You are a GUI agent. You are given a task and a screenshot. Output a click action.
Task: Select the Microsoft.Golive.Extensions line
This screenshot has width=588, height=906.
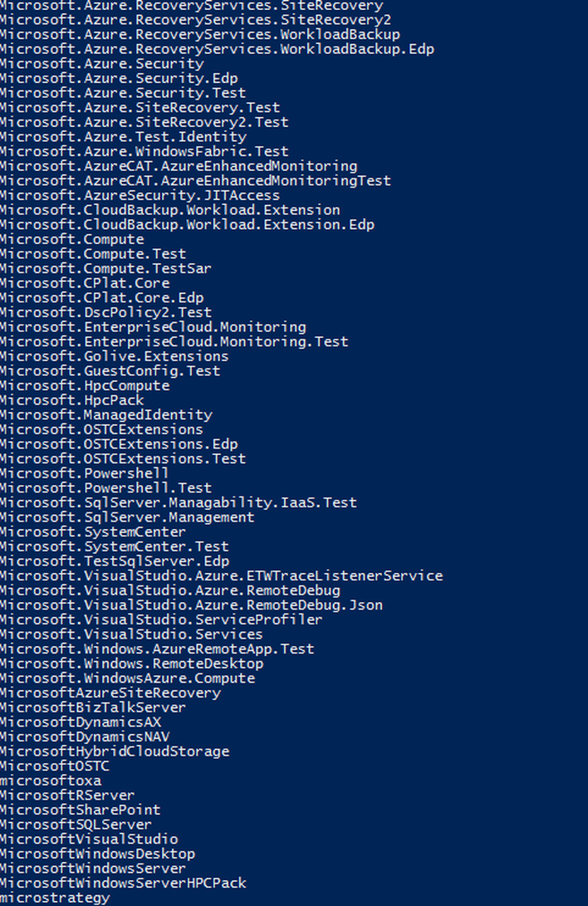(115, 356)
